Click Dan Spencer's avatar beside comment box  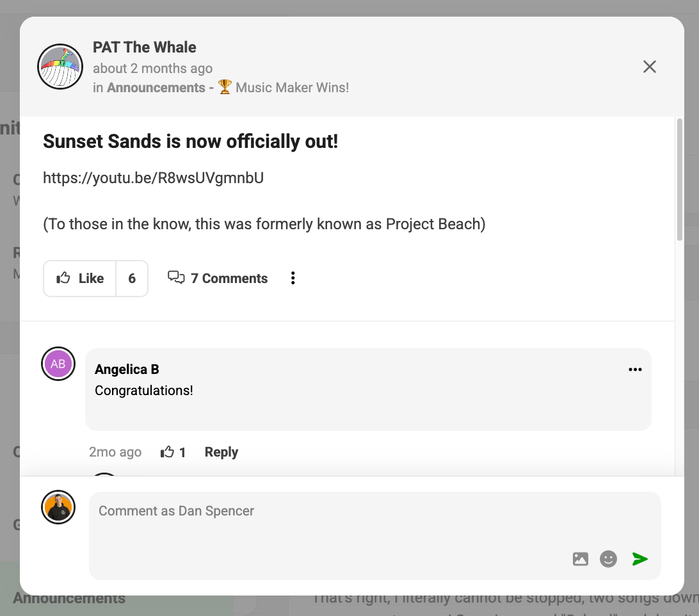(x=58, y=508)
